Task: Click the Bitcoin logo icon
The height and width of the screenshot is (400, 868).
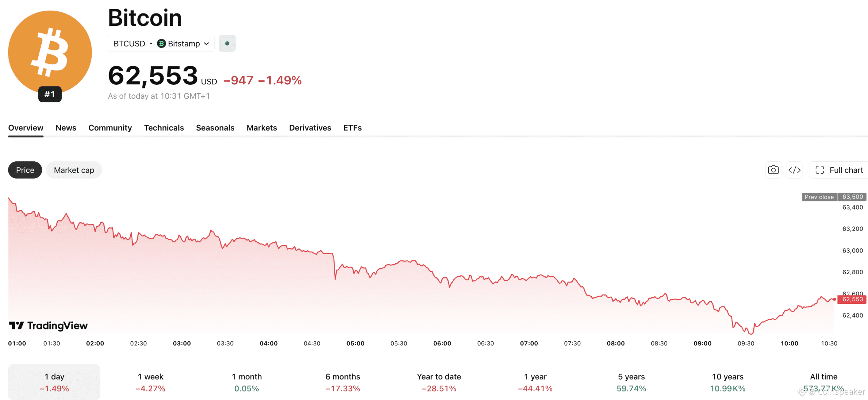Action: [x=50, y=52]
